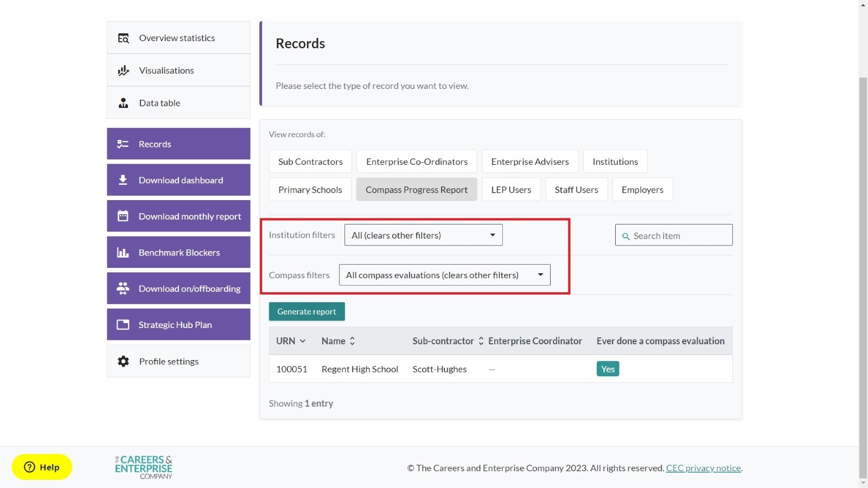Viewport: 868px width, 488px height.
Task: Click Ever done a compass evaluation header
Action: [660, 341]
